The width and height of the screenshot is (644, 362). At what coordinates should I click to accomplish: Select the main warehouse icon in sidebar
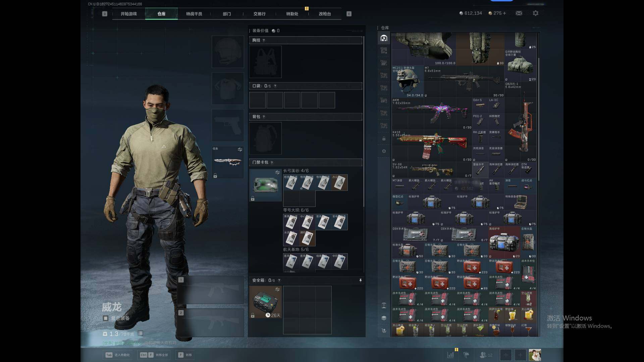[x=384, y=38]
